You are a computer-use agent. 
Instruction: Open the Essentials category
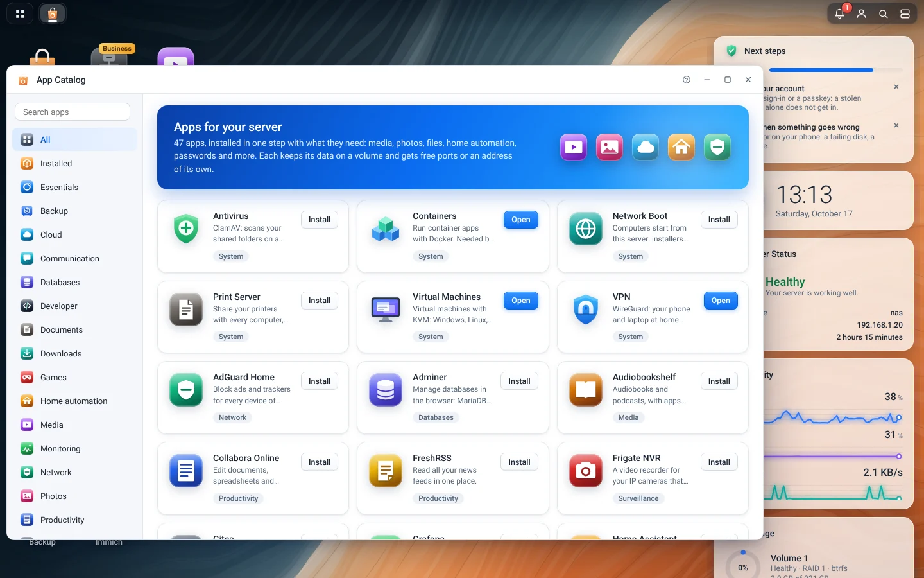pyautogui.click(x=74, y=187)
